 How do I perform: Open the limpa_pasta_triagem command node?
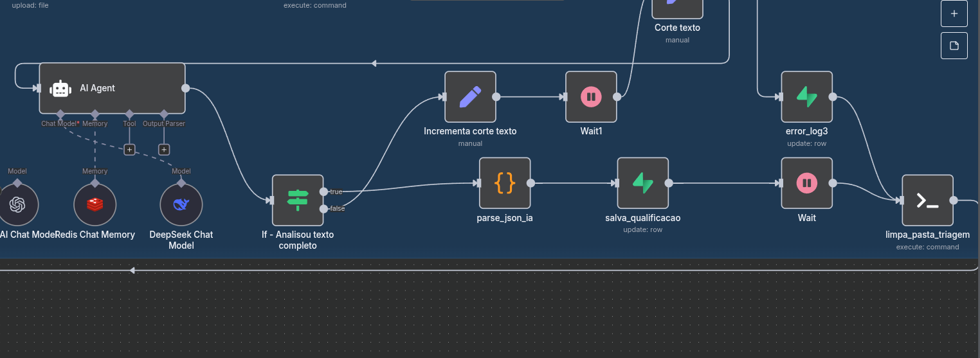[x=927, y=201]
